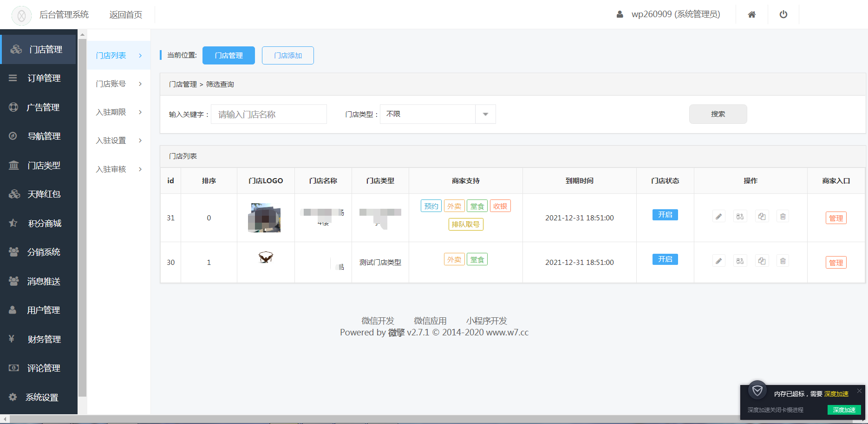Toggle the 开启 status for store 31
Viewport: 868px width, 424px height.
tap(665, 214)
